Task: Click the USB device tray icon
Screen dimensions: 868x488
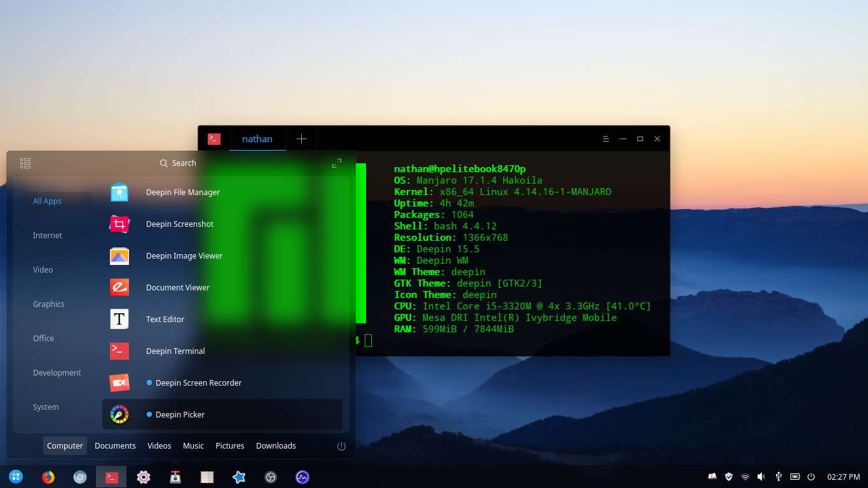Action: pyautogui.click(x=778, y=477)
